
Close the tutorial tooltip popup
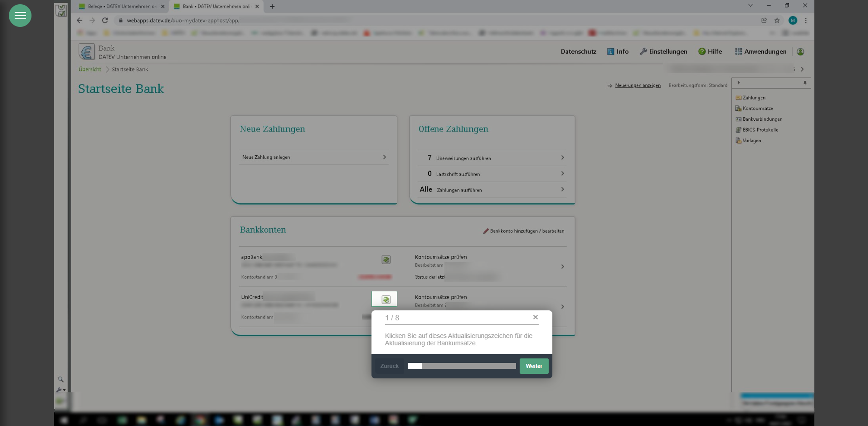[535, 317]
